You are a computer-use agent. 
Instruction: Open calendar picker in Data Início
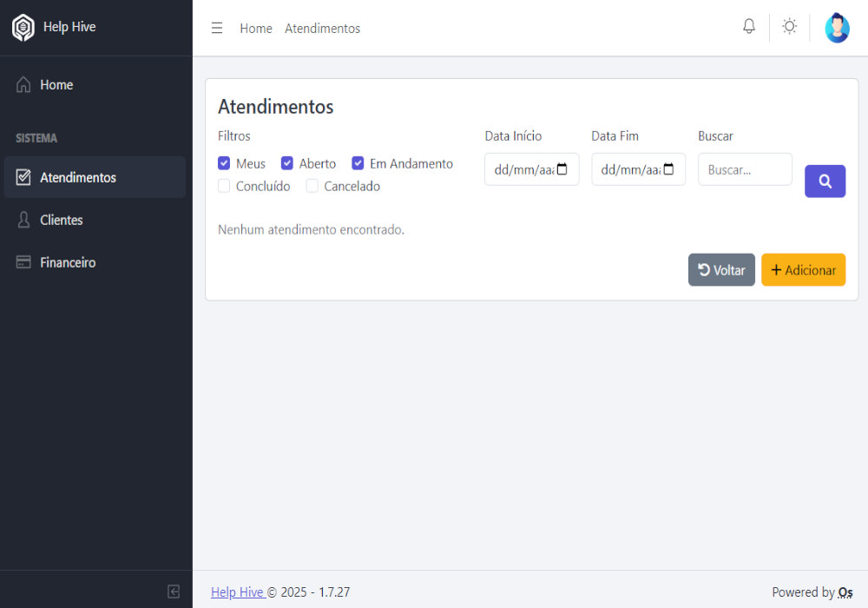(562, 169)
